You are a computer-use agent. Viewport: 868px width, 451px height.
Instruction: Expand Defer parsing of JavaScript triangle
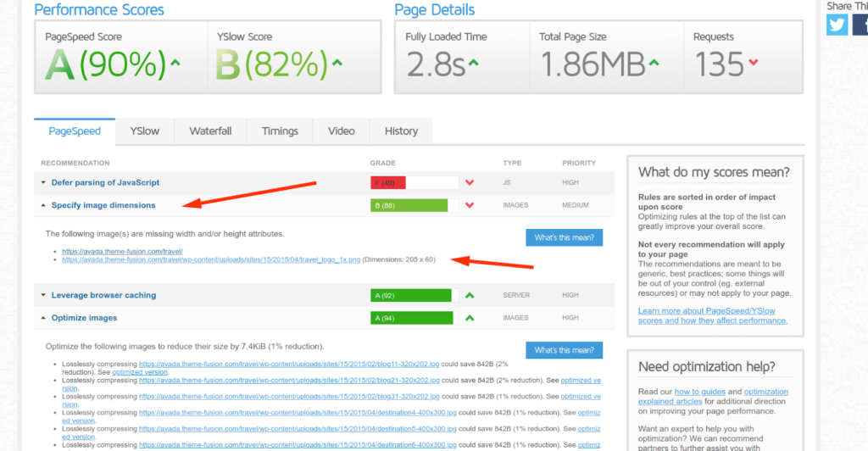pyautogui.click(x=43, y=182)
